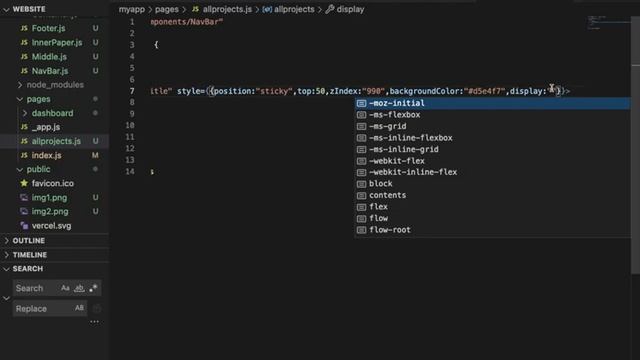
Task: Toggle Use Regular Expression in search
Action: point(93,288)
